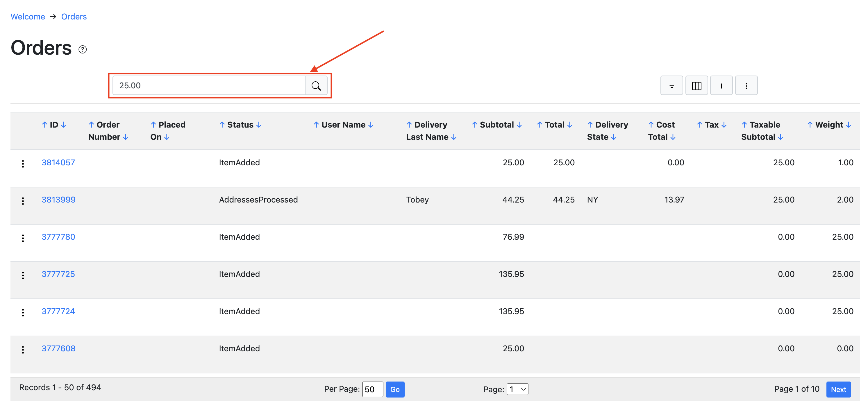The image size is (868, 401).
Task: Open order 3813999 link
Action: (59, 200)
